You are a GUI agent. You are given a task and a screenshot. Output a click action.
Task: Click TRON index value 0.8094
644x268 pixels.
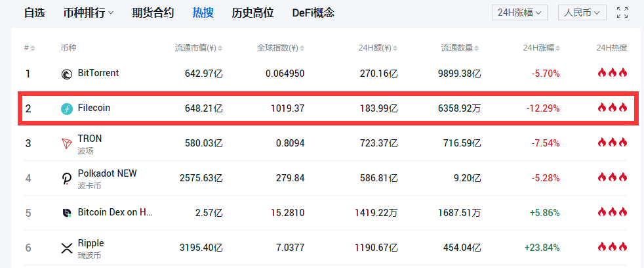291,144
